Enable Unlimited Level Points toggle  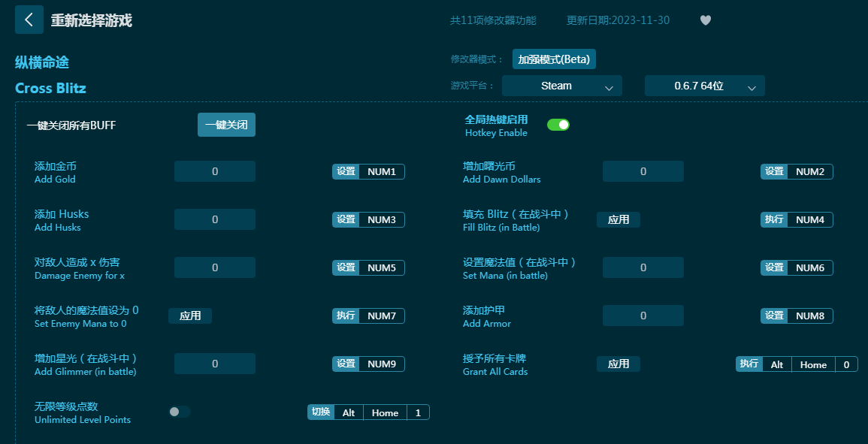point(180,412)
